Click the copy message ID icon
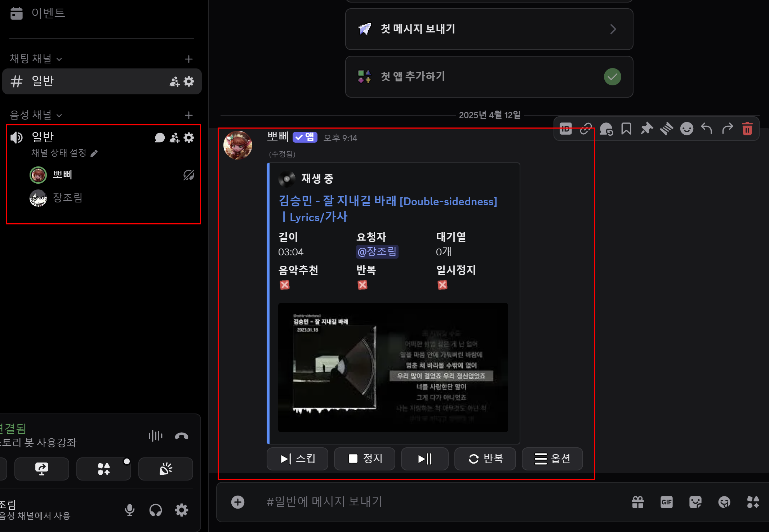The height and width of the screenshot is (532, 769). point(566,129)
